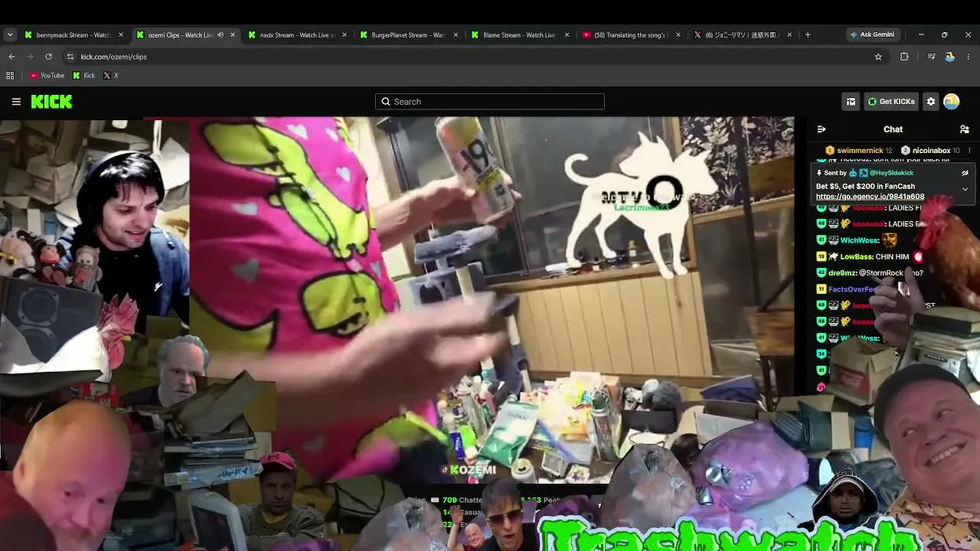
Task: Click WichWoss username in chat
Action: pyautogui.click(x=860, y=240)
